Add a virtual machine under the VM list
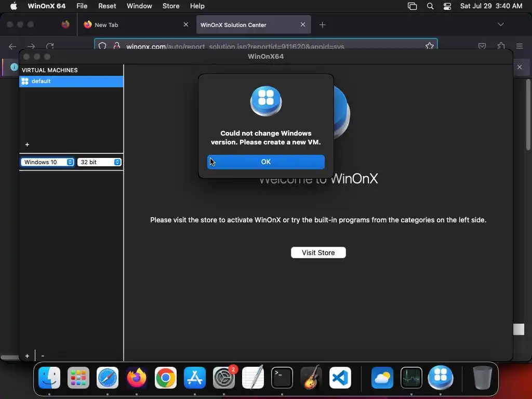Image resolution: width=532 pixels, height=399 pixels. pyautogui.click(x=27, y=144)
